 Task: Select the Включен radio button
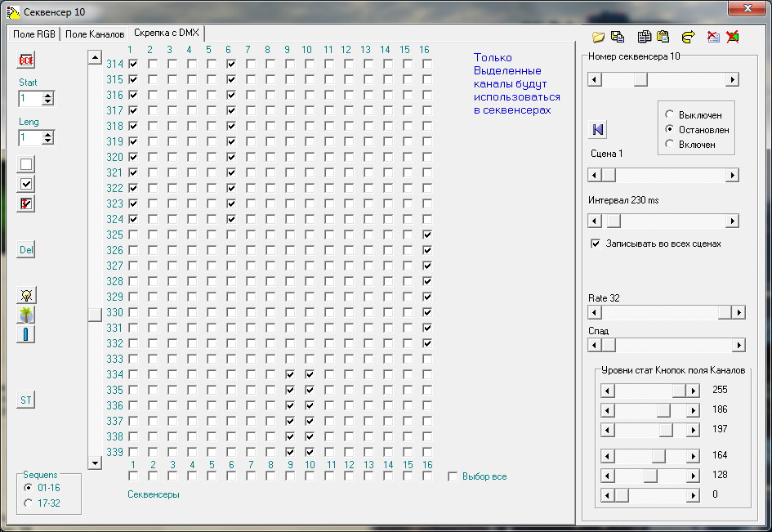(669, 144)
